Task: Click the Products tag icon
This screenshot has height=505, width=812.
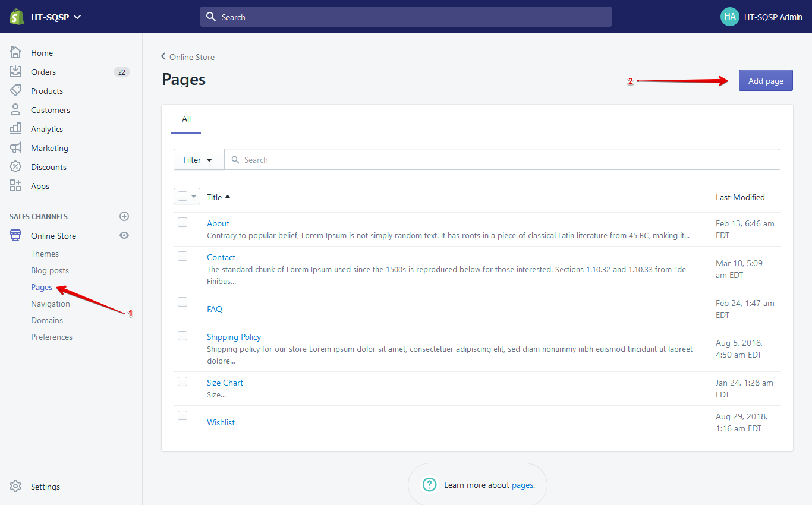Action: (15, 91)
